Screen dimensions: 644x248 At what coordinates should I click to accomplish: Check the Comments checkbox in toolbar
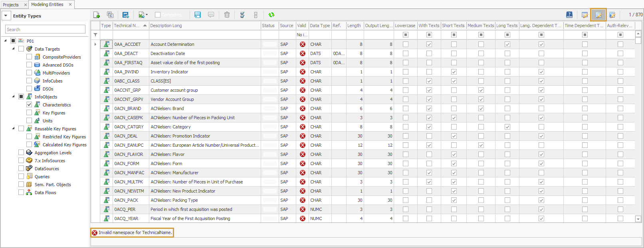coord(158,15)
